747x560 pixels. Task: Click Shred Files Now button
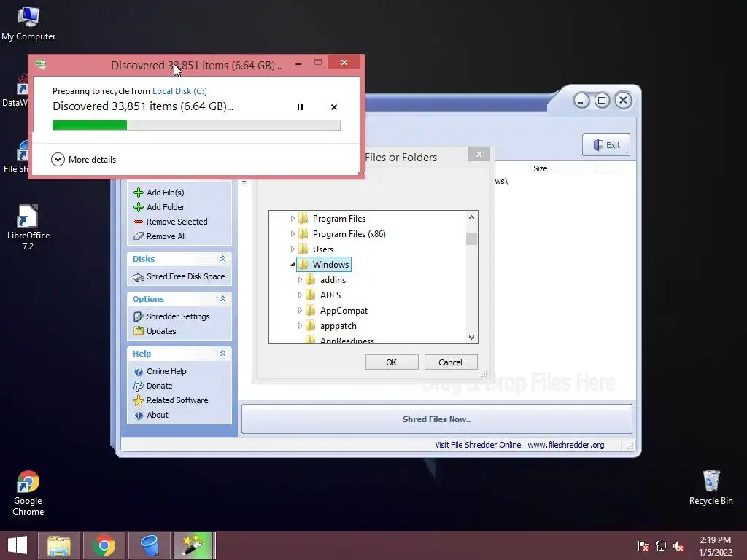(436, 419)
